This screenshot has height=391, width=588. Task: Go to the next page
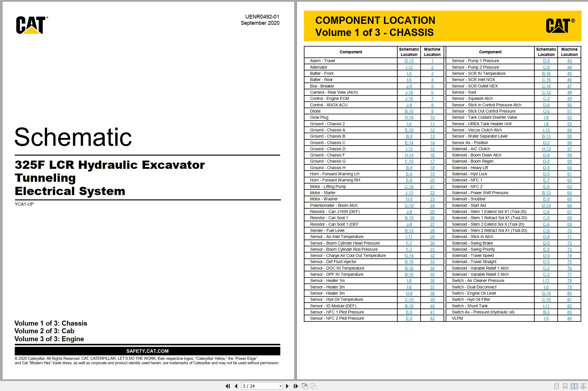pos(287,386)
